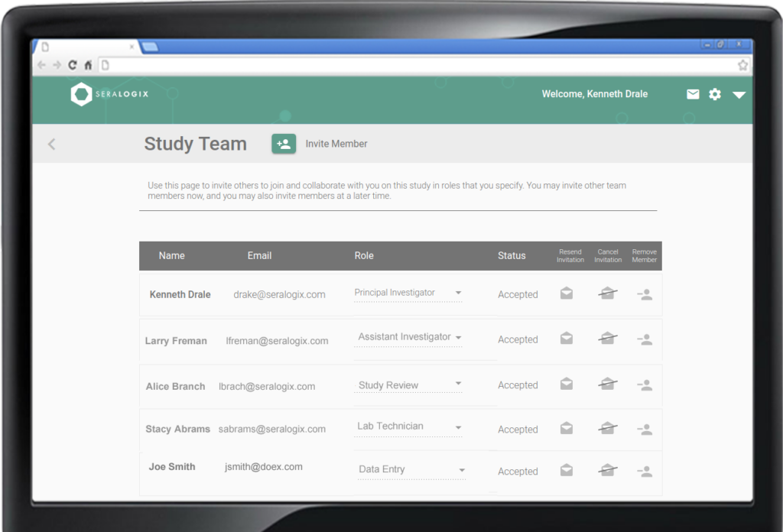The image size is (783, 532).
Task: Open the settings gear icon
Action: (x=715, y=95)
